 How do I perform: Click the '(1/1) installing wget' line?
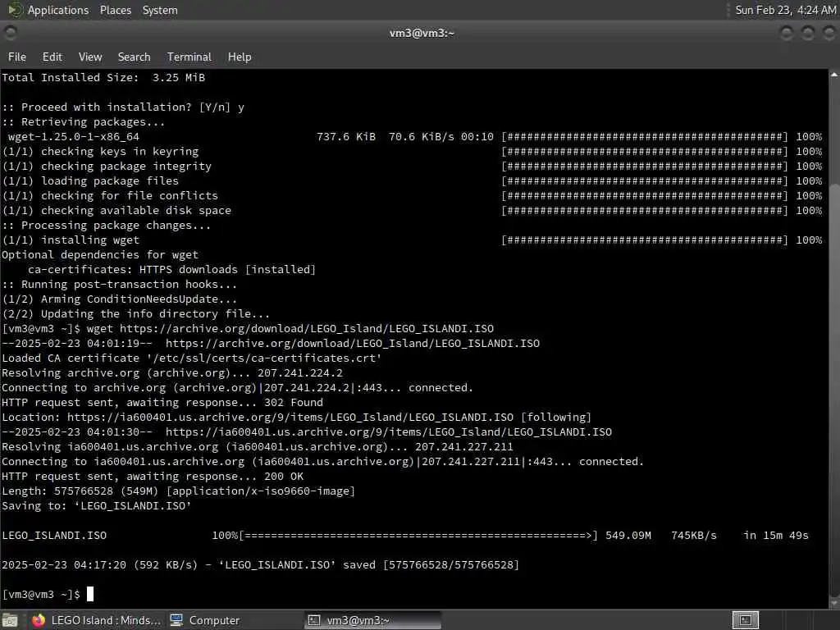tap(71, 240)
